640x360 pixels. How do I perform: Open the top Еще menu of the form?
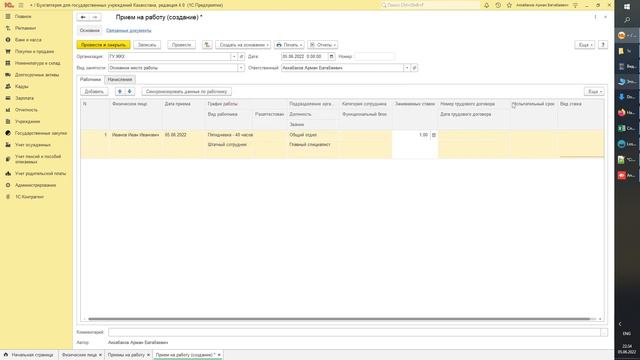click(584, 45)
